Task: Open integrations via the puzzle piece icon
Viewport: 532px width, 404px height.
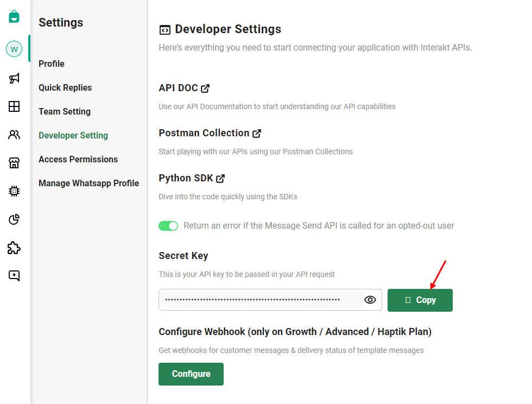Action: point(14,248)
